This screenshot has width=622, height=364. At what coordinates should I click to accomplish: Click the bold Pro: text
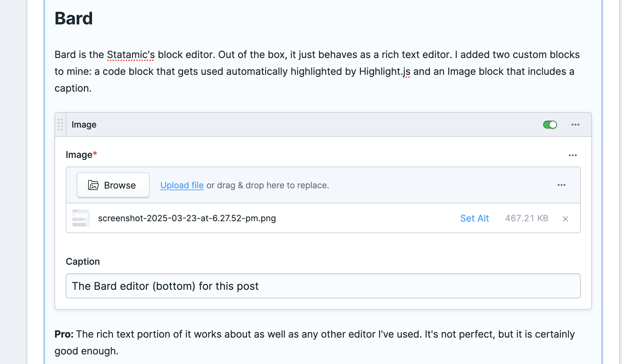click(x=64, y=334)
